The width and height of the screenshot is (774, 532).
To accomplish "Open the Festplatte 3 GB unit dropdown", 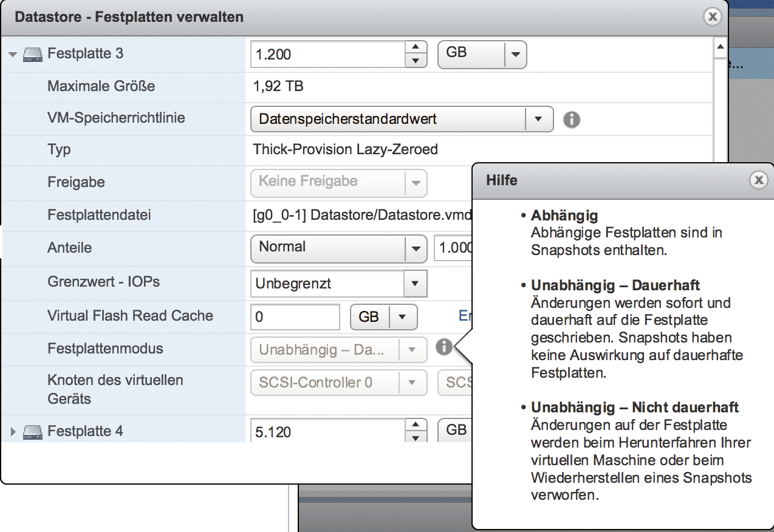I will coord(515,55).
